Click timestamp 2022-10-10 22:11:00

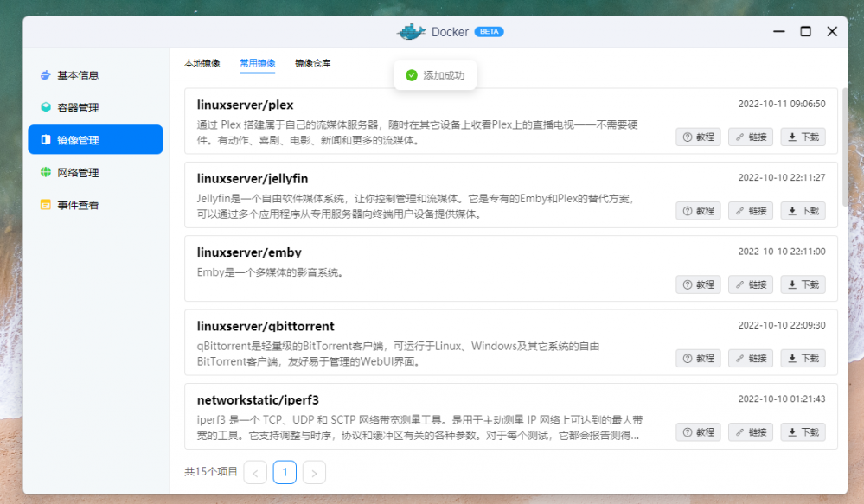tap(782, 252)
